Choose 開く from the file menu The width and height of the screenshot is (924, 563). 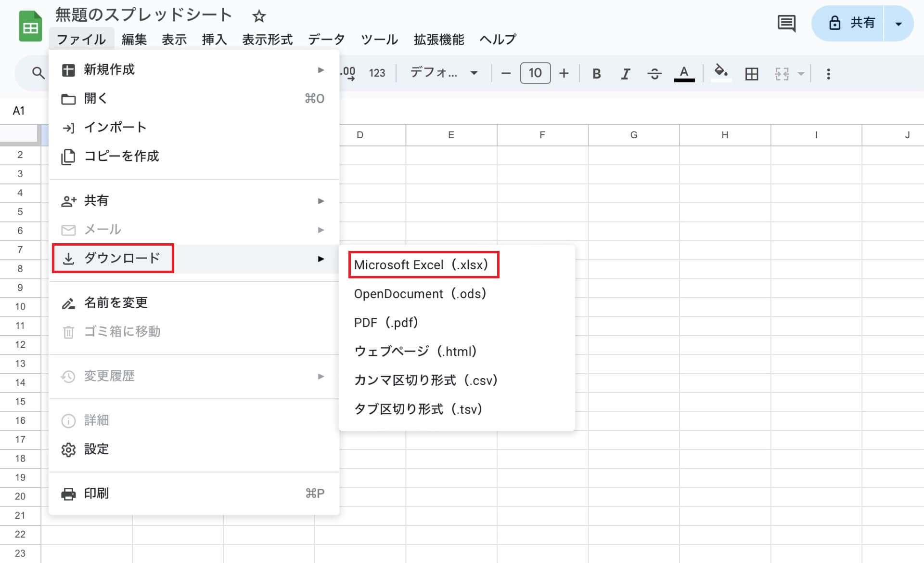click(194, 99)
